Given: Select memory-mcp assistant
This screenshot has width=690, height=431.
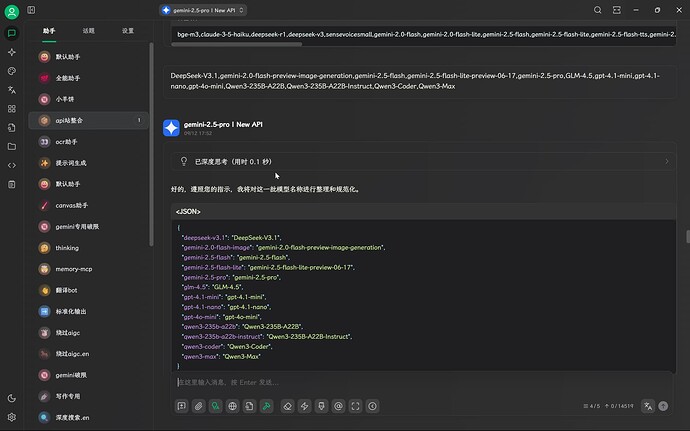Looking at the screenshot, I should pyautogui.click(x=88, y=269).
